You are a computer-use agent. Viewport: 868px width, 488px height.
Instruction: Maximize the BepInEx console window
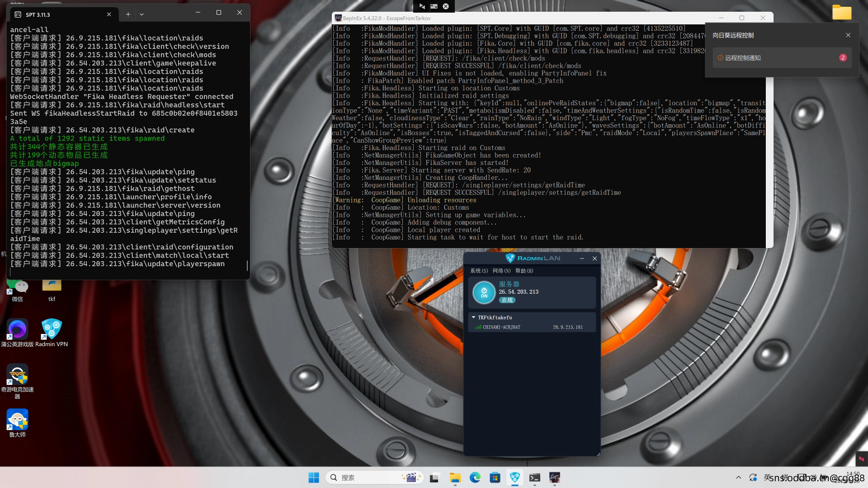click(x=741, y=18)
